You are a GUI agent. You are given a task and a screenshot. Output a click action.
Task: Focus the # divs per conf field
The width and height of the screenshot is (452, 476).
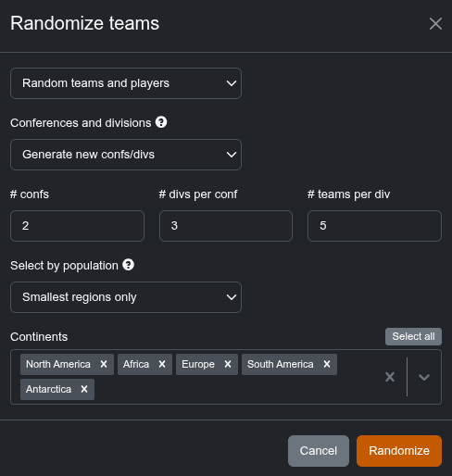point(226,226)
